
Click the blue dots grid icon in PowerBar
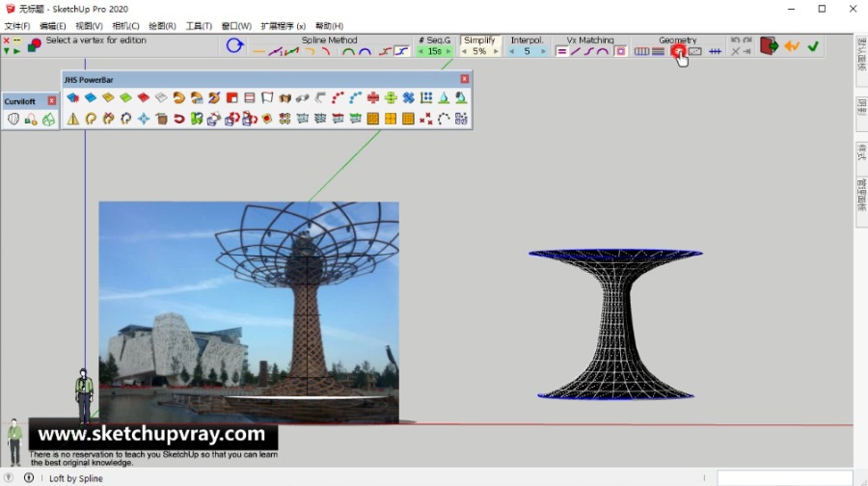click(x=426, y=98)
